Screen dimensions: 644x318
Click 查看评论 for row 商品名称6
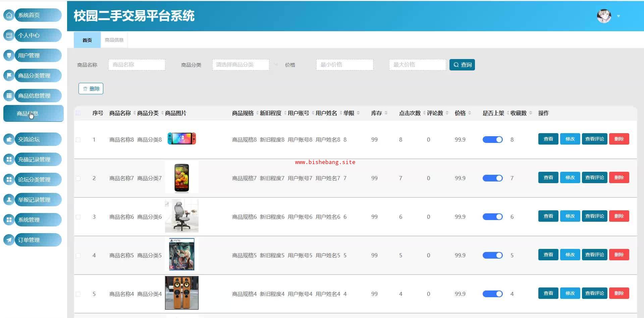595,216
